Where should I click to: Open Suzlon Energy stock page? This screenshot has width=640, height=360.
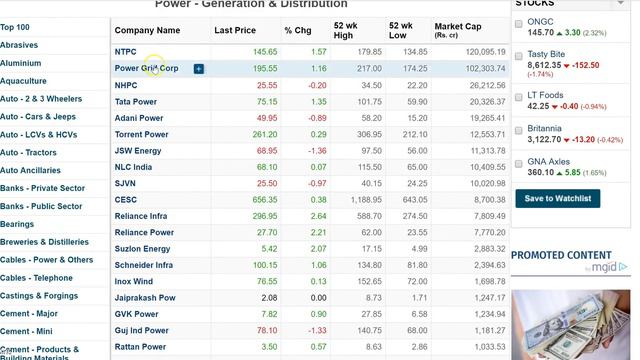tap(142, 249)
